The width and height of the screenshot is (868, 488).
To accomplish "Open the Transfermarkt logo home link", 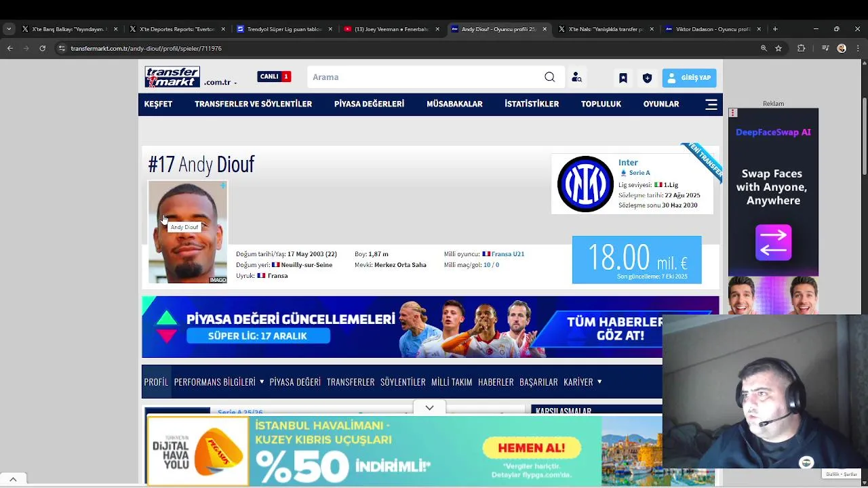I will tap(172, 77).
